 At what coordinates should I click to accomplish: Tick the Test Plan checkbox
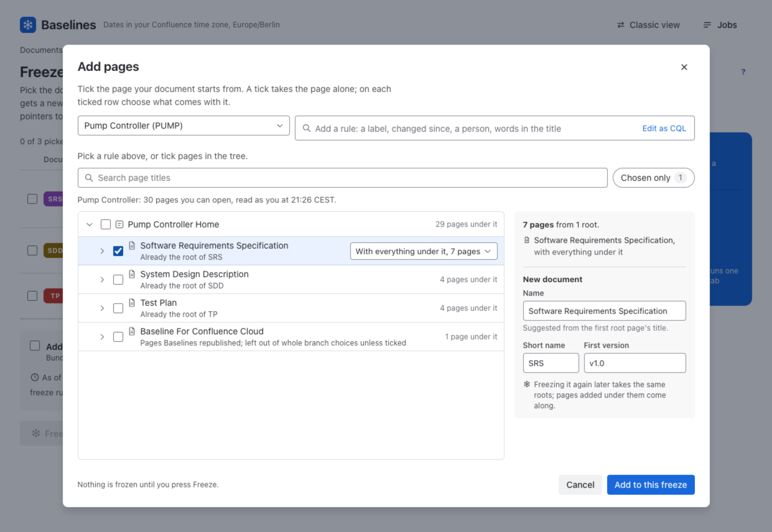[118, 308]
